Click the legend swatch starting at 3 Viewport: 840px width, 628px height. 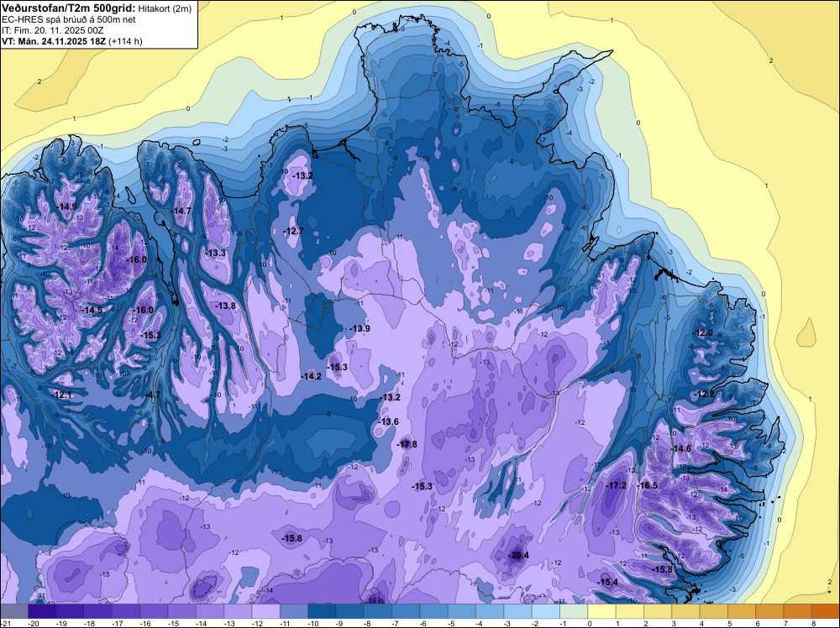click(685, 611)
